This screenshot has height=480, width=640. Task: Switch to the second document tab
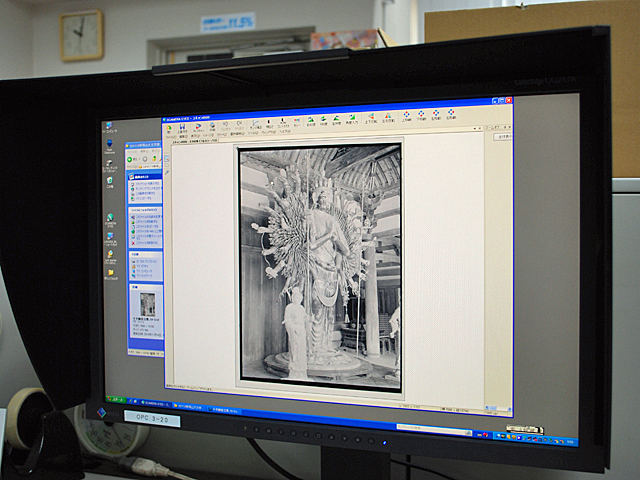tap(203, 141)
